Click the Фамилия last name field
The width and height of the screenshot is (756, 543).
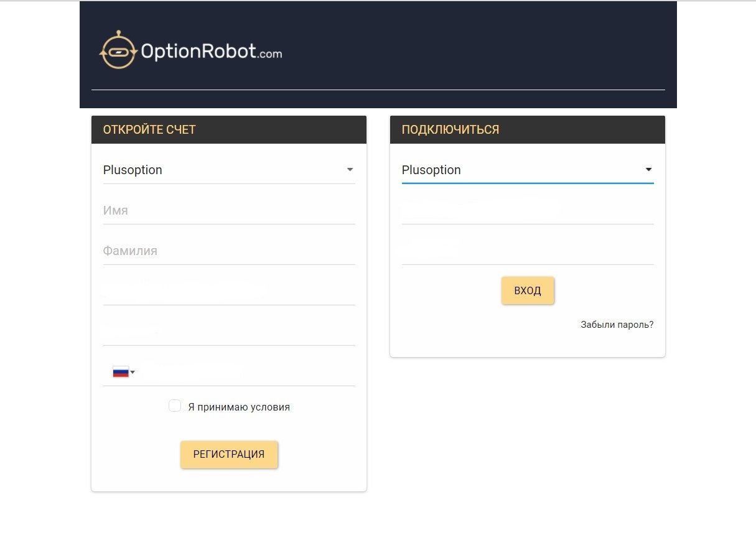pos(229,251)
